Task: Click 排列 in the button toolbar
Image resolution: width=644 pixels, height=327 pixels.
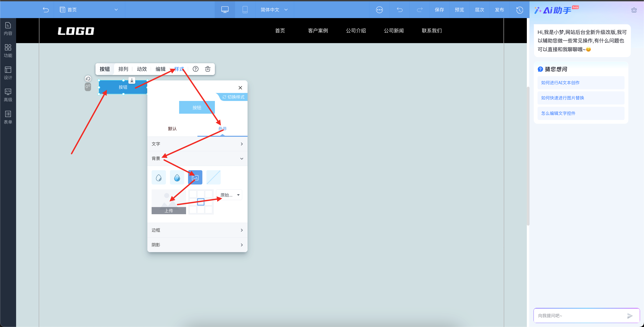Action: pyautogui.click(x=123, y=69)
